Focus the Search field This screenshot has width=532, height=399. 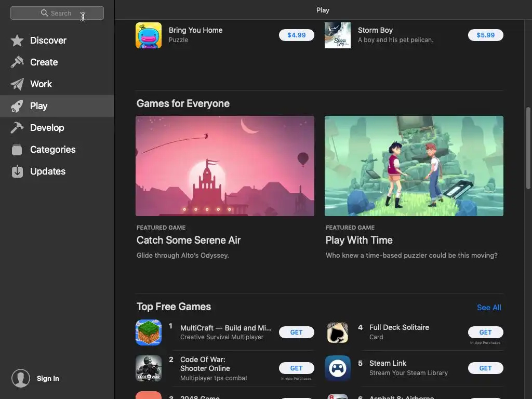pyautogui.click(x=57, y=13)
